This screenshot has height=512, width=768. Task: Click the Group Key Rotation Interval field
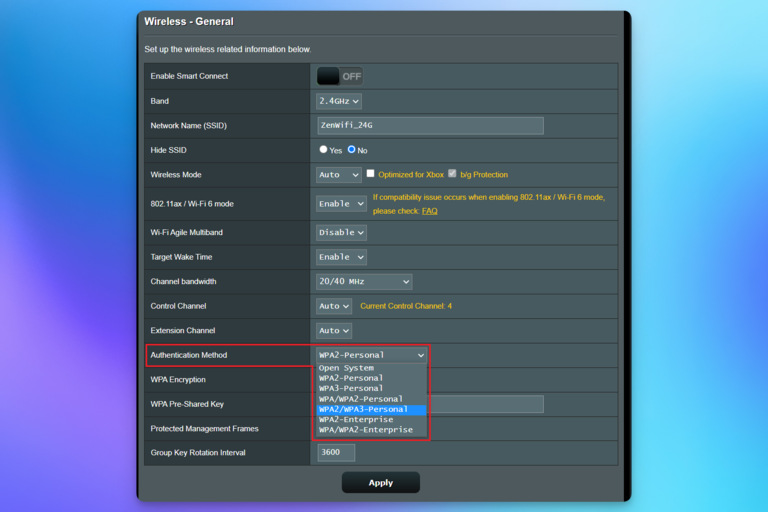(336, 453)
